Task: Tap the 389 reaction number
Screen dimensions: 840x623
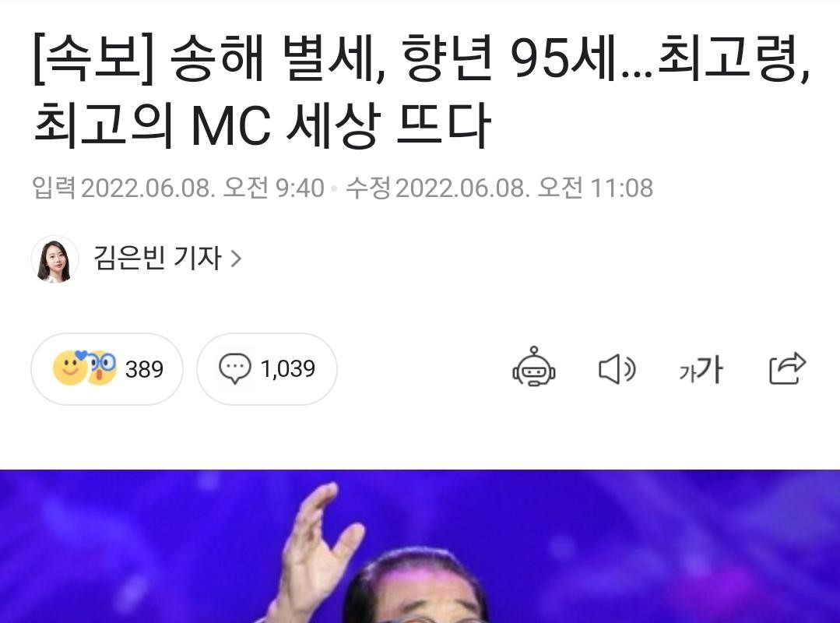Action: (144, 369)
